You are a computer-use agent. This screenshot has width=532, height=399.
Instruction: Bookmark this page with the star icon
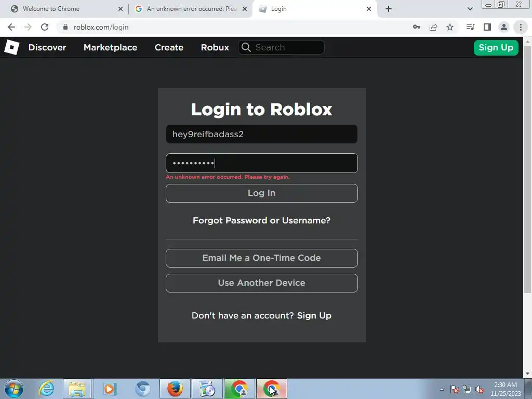pos(450,27)
